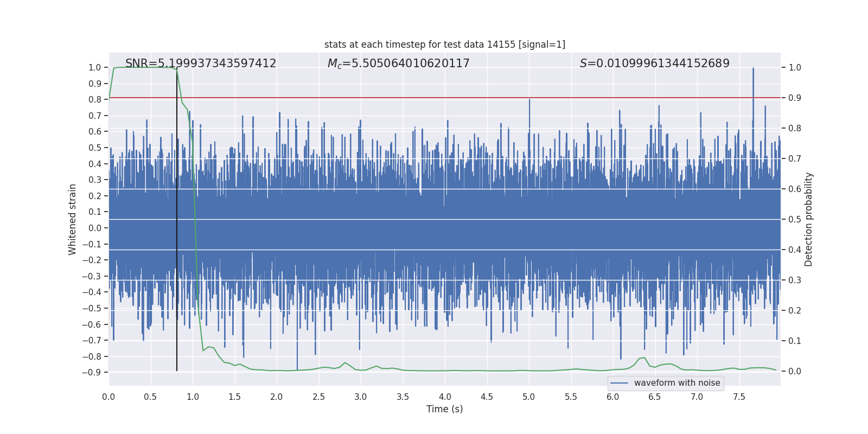Click the plot title mentioning test data 14155

(444, 44)
